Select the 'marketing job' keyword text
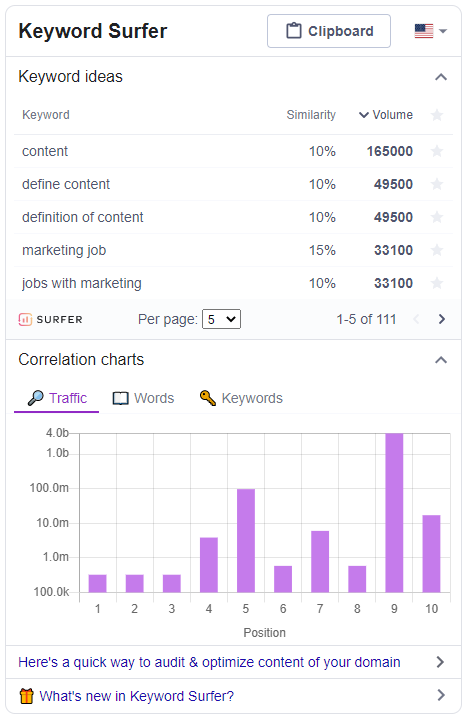Image resolution: width=468 pixels, height=719 pixels. pos(64,250)
